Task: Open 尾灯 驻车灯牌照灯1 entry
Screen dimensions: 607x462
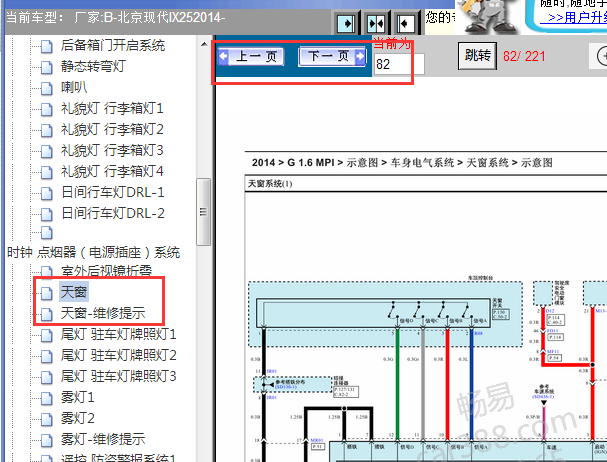Action: [x=118, y=334]
